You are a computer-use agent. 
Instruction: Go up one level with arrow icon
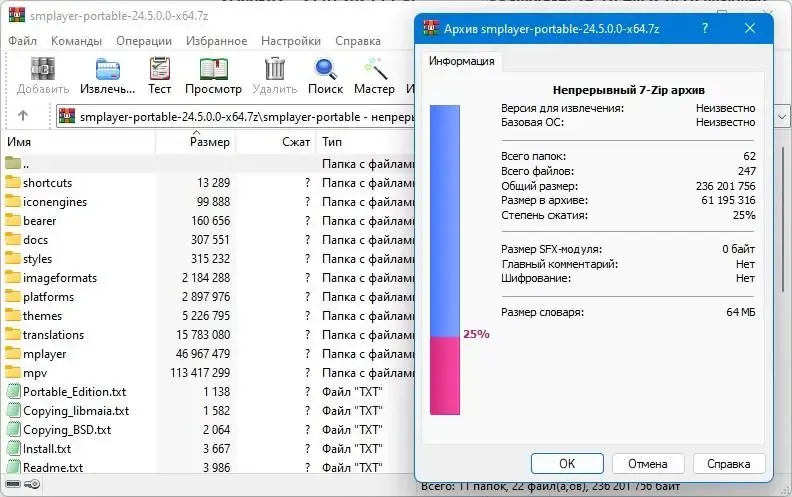click(x=23, y=116)
